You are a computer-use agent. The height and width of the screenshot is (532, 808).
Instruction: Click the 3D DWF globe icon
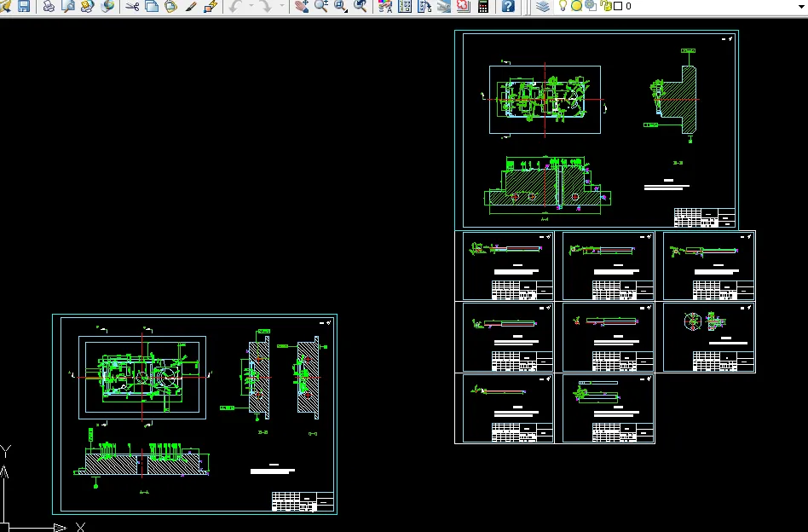pos(107,6)
